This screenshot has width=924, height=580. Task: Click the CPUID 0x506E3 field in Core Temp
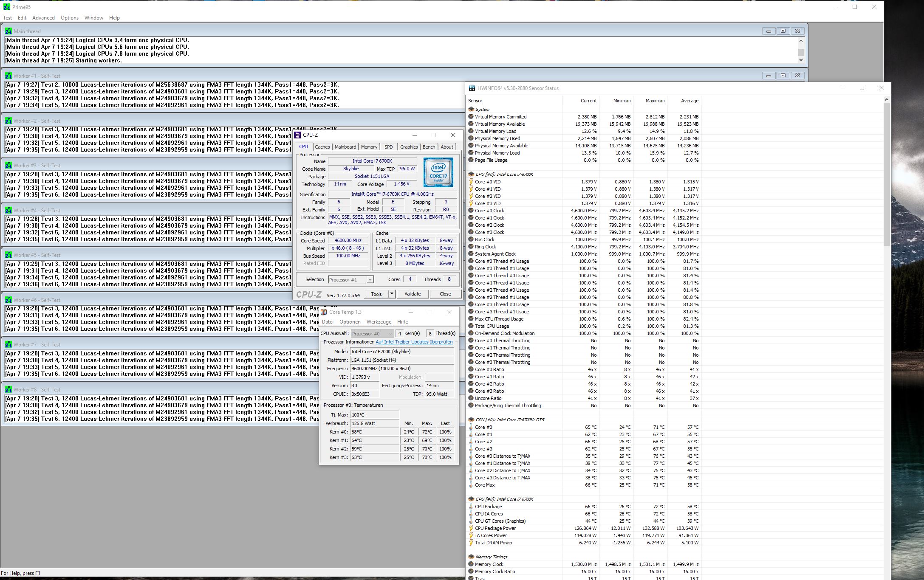365,394
